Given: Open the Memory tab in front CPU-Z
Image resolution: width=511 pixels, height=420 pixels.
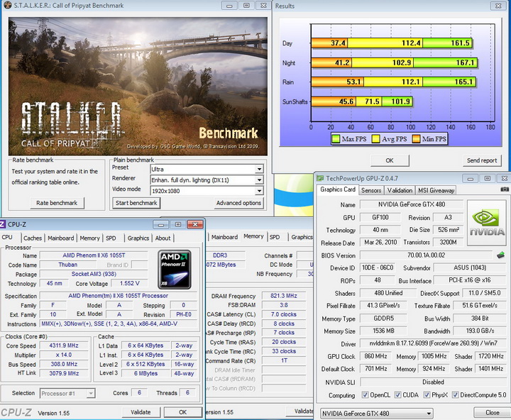Looking at the screenshot, I should (x=90, y=238).
